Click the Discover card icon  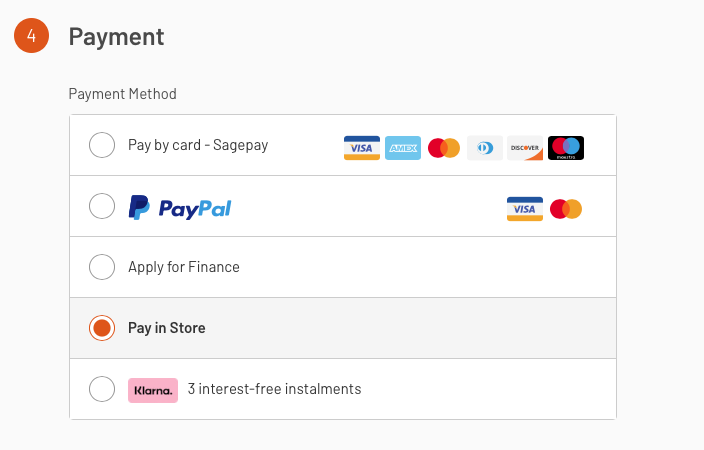click(x=525, y=148)
